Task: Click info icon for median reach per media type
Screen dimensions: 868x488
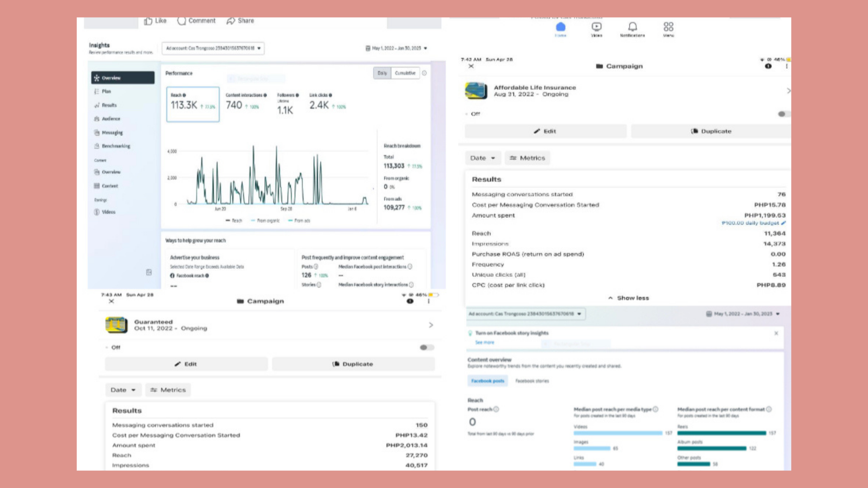Action: click(656, 409)
